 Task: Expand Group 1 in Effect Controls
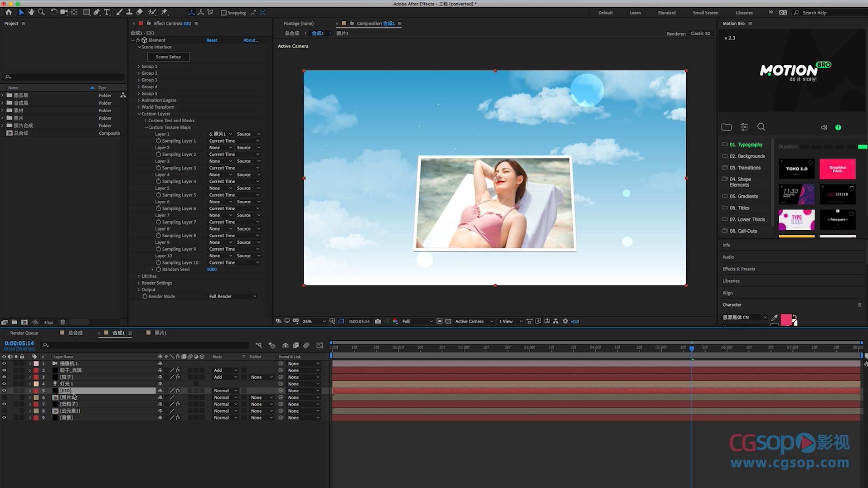coord(139,67)
